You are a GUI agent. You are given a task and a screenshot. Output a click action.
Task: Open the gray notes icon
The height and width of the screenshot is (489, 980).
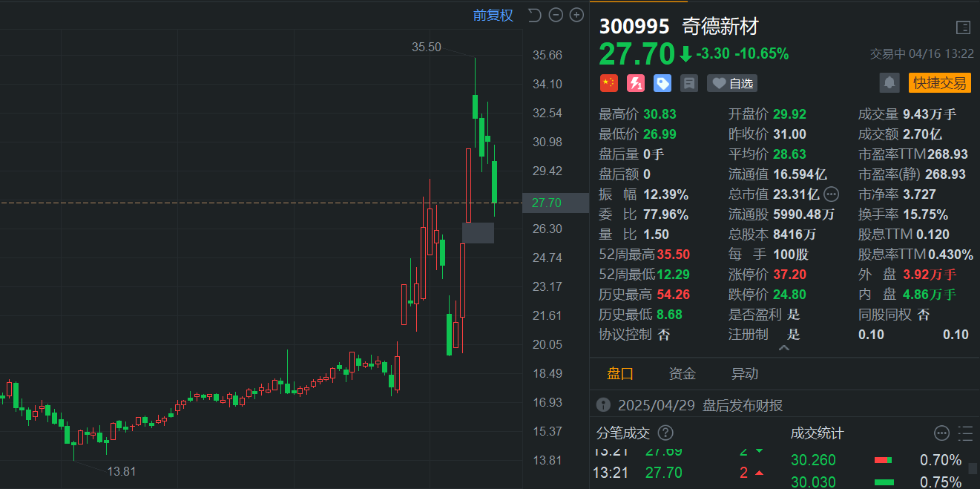688,83
